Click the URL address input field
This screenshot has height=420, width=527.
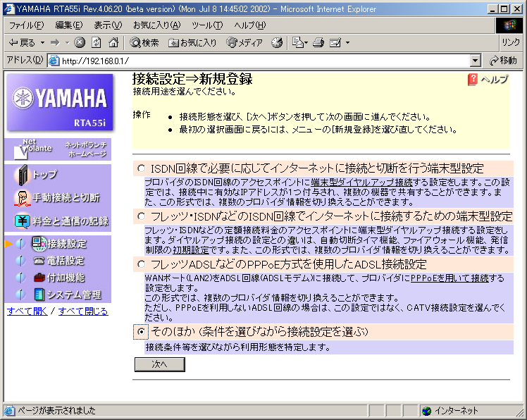[x=261, y=61]
